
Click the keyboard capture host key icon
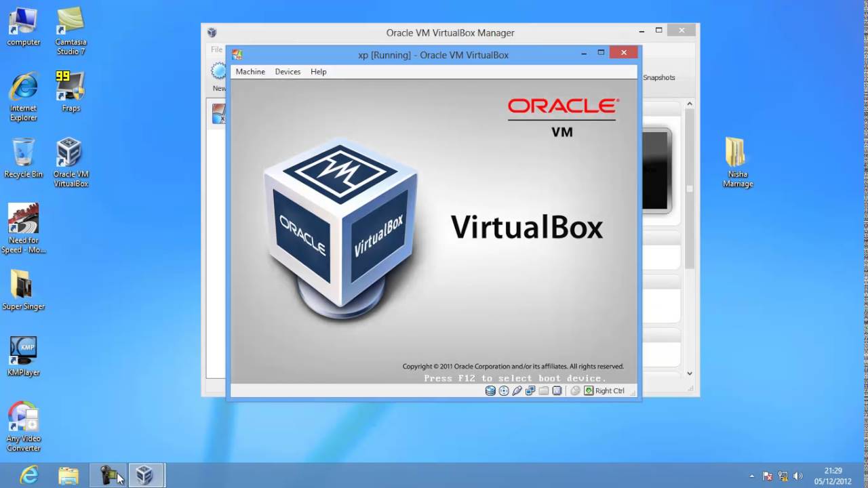coord(589,390)
